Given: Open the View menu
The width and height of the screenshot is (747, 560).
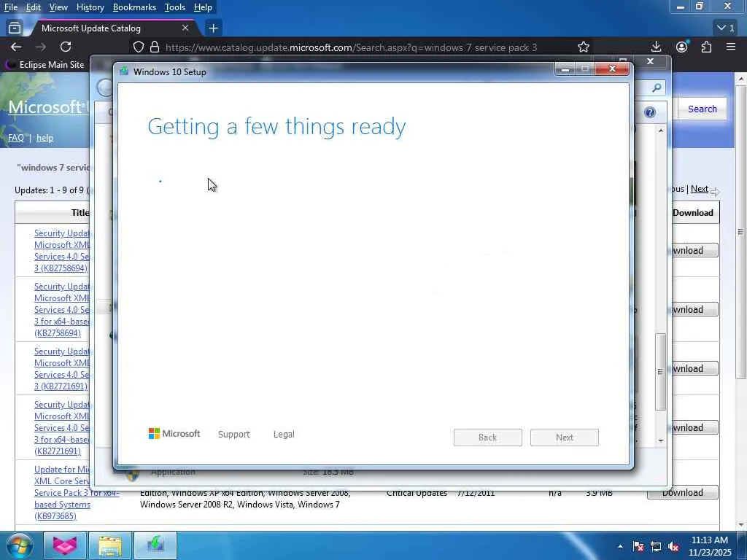Looking at the screenshot, I should coord(58,7).
